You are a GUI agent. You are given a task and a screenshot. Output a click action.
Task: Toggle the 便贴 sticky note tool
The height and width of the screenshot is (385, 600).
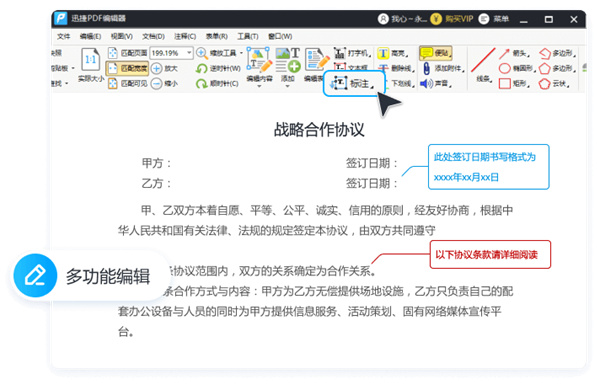pyautogui.click(x=435, y=53)
